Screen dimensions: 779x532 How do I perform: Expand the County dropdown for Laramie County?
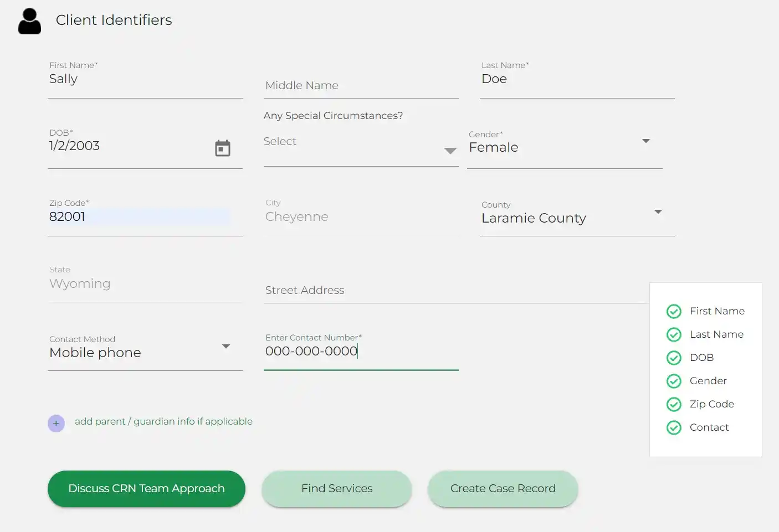click(x=658, y=212)
